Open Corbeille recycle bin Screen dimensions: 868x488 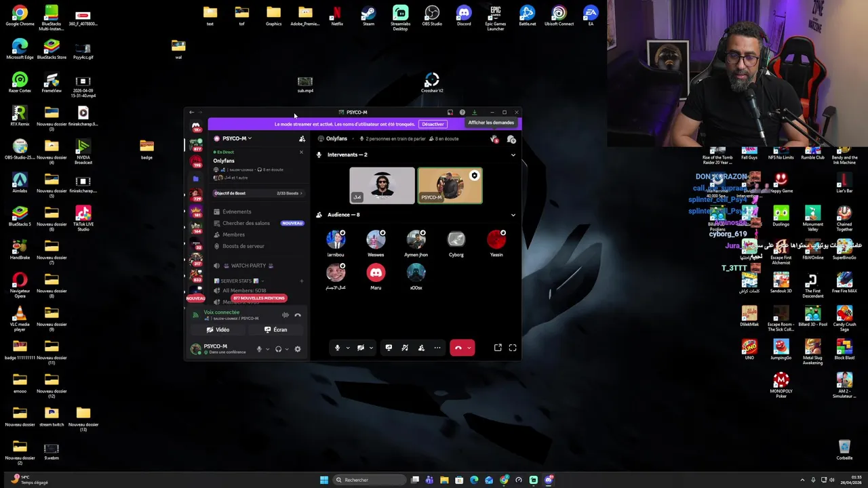pos(844,450)
